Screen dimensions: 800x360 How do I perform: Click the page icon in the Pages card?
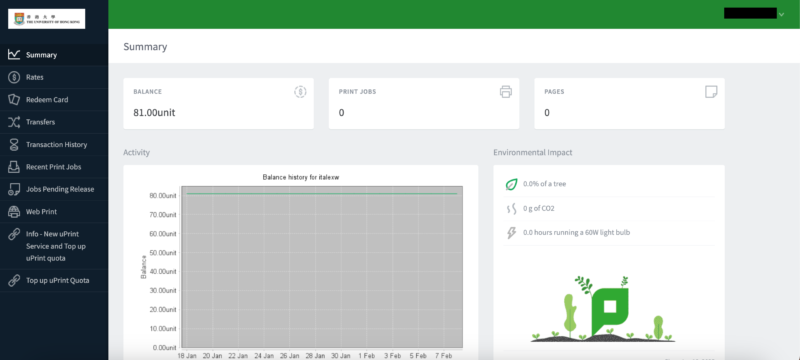tap(711, 92)
